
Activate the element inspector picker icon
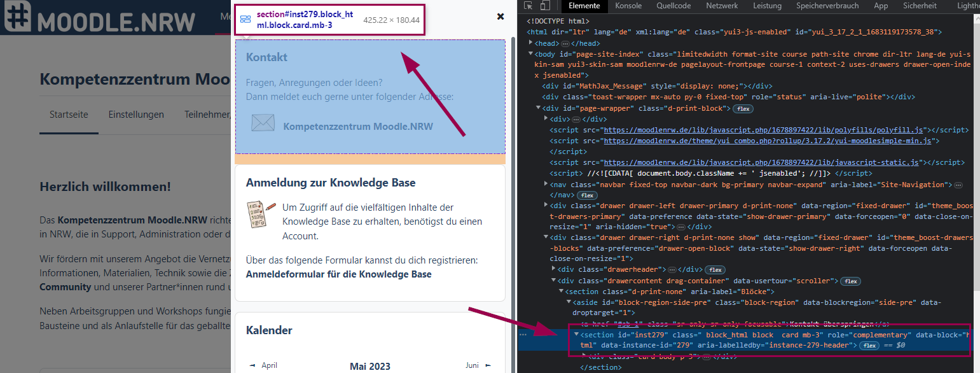click(528, 6)
